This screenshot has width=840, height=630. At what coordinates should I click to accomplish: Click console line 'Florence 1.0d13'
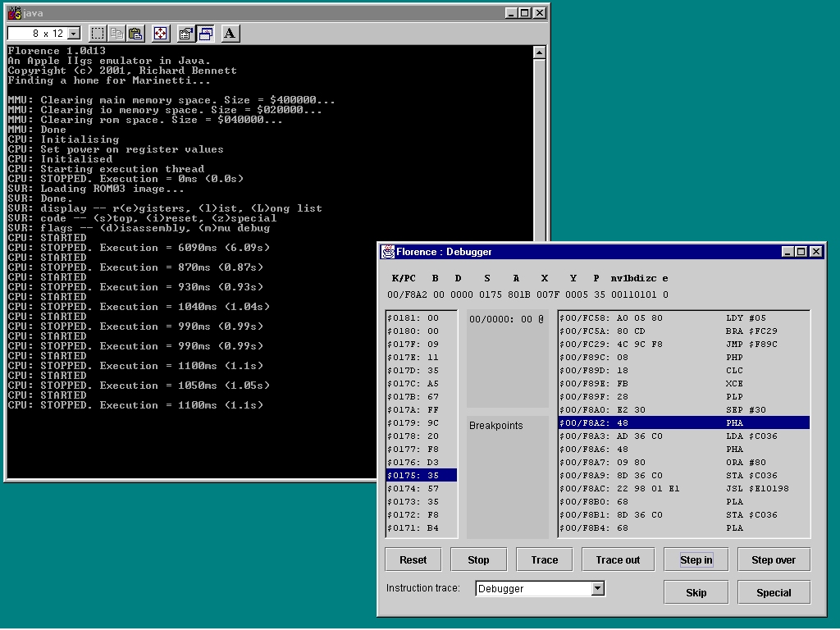(x=57, y=51)
